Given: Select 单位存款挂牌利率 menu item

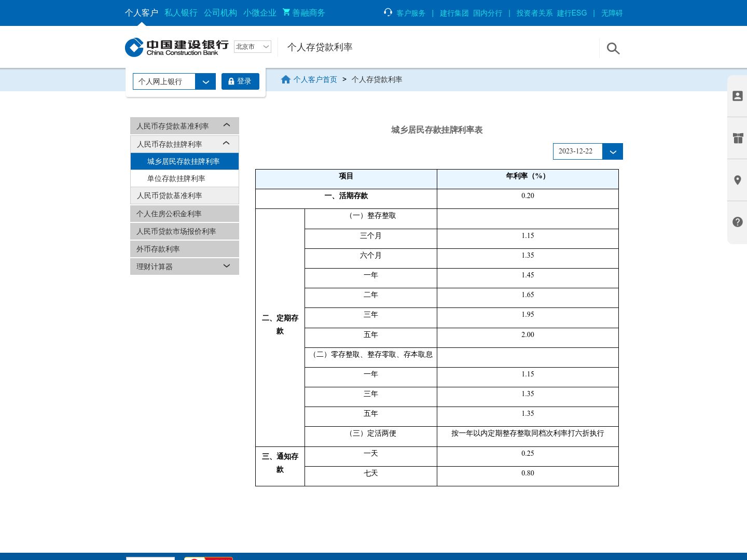Looking at the screenshot, I should (185, 178).
